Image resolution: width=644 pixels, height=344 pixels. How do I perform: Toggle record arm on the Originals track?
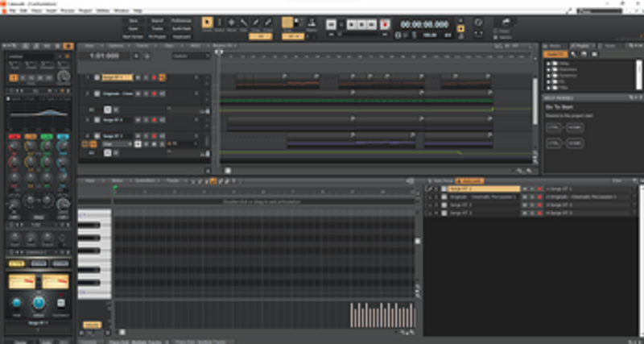pyautogui.click(x=154, y=93)
